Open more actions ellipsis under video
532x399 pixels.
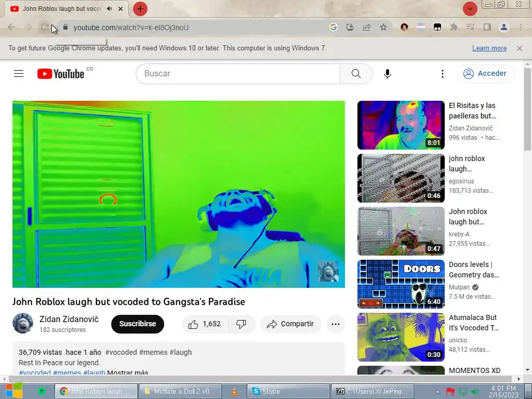coord(336,324)
